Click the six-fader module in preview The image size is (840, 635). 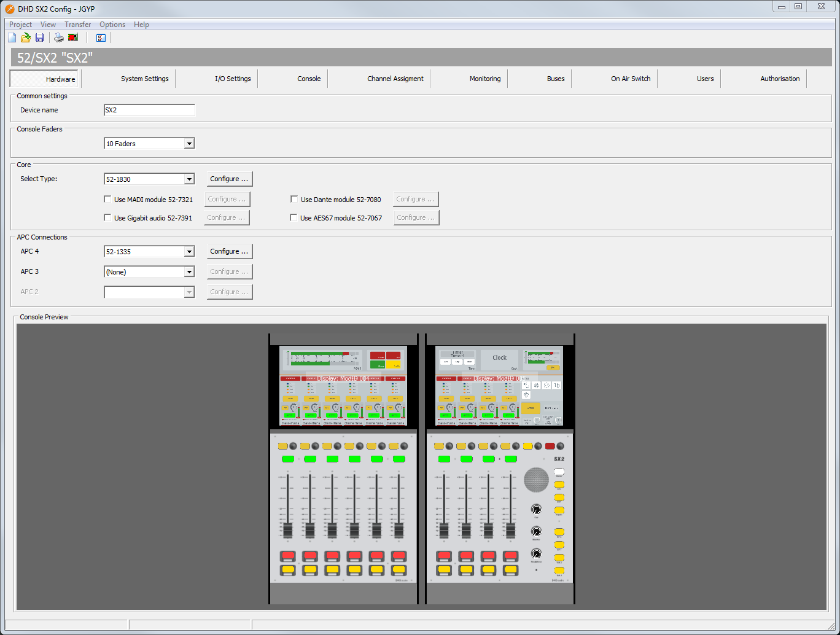343,508
